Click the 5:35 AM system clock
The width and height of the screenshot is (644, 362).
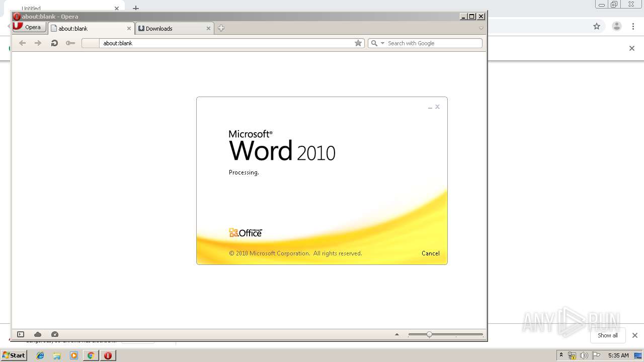pyautogui.click(x=618, y=355)
